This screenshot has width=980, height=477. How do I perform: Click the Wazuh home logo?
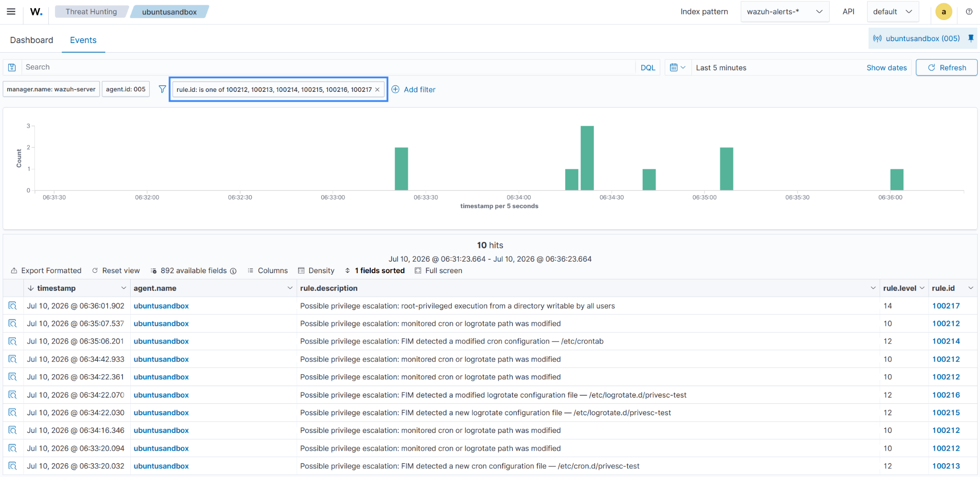point(36,11)
